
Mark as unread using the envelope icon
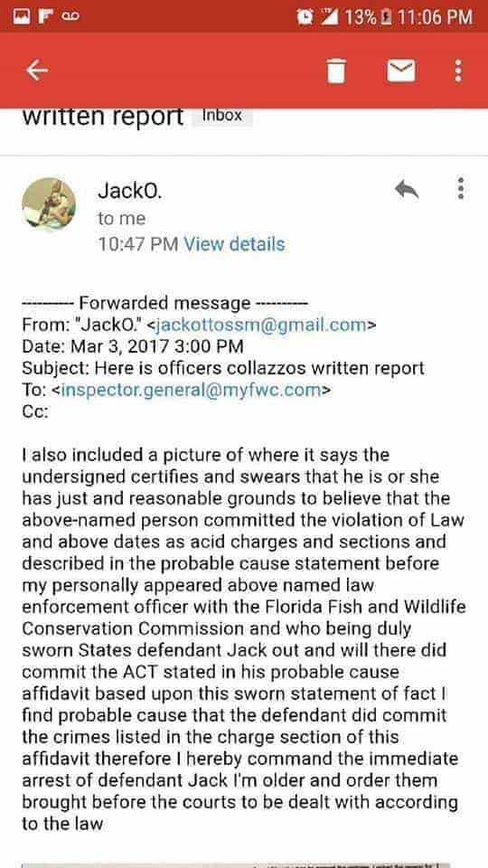[x=401, y=71]
